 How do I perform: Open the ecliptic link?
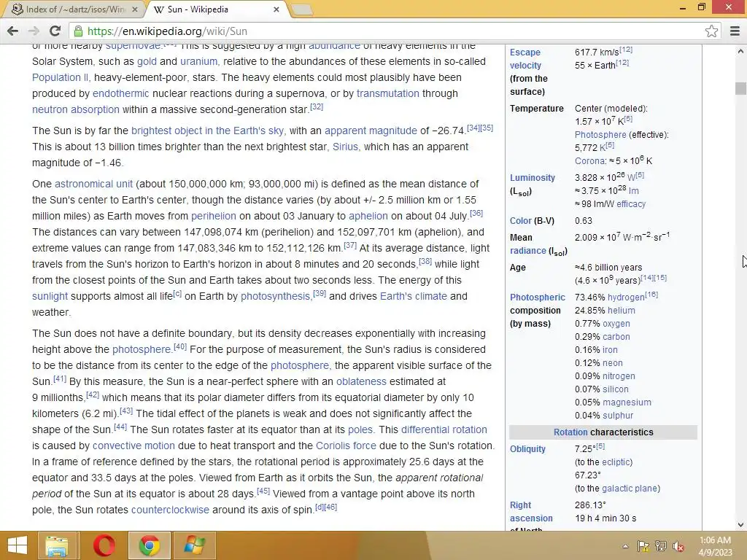[x=616, y=462]
